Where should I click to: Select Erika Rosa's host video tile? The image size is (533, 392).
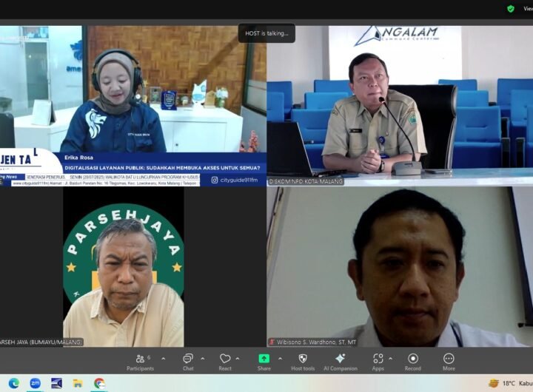tap(133, 106)
